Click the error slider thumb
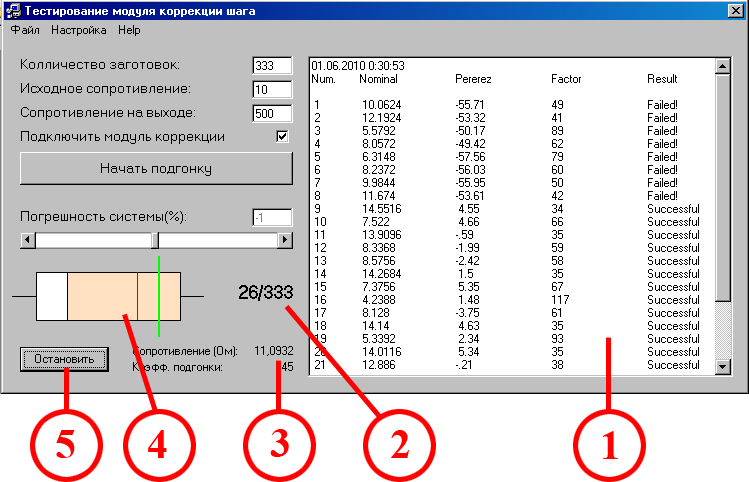Viewport: 749px width, 482px height. coord(155,240)
